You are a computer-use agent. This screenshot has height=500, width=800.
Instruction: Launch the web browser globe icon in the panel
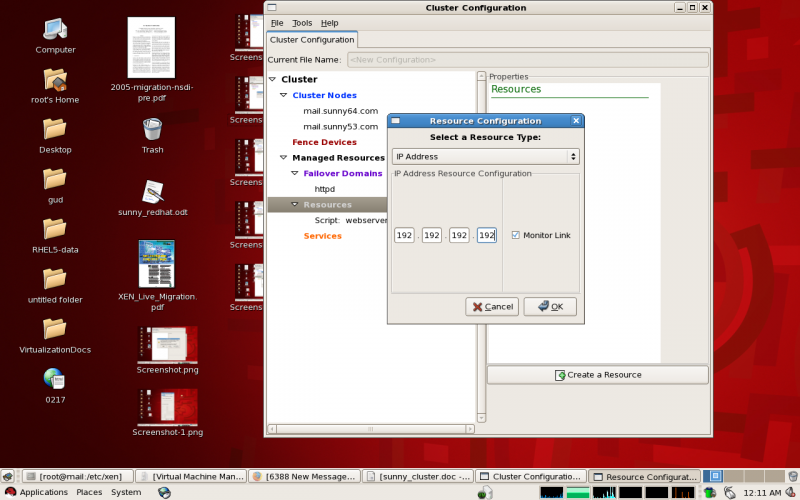click(x=164, y=492)
